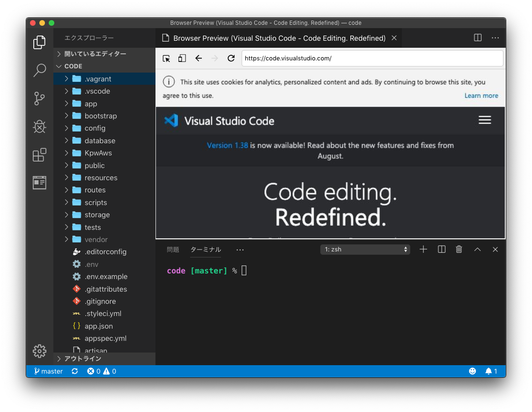Open the Browser Preview activity bar icon
532x412 pixels.
39,183
